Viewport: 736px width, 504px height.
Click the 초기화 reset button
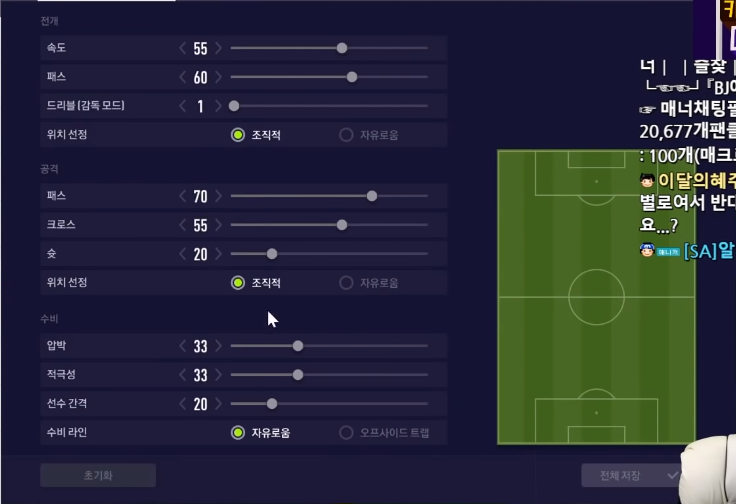point(98,475)
